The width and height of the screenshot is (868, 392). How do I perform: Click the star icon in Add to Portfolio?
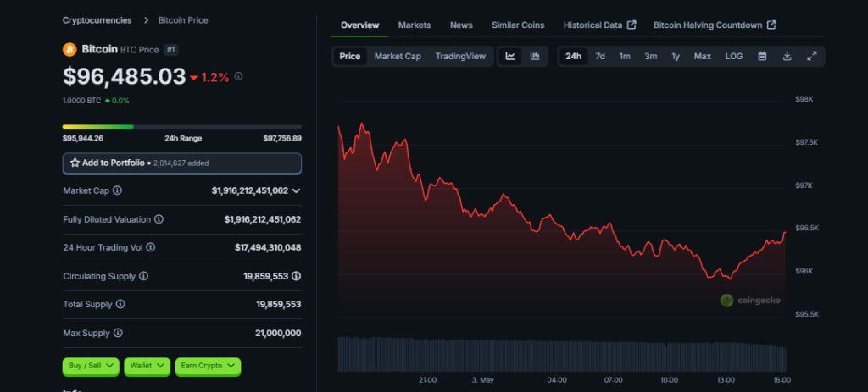75,163
